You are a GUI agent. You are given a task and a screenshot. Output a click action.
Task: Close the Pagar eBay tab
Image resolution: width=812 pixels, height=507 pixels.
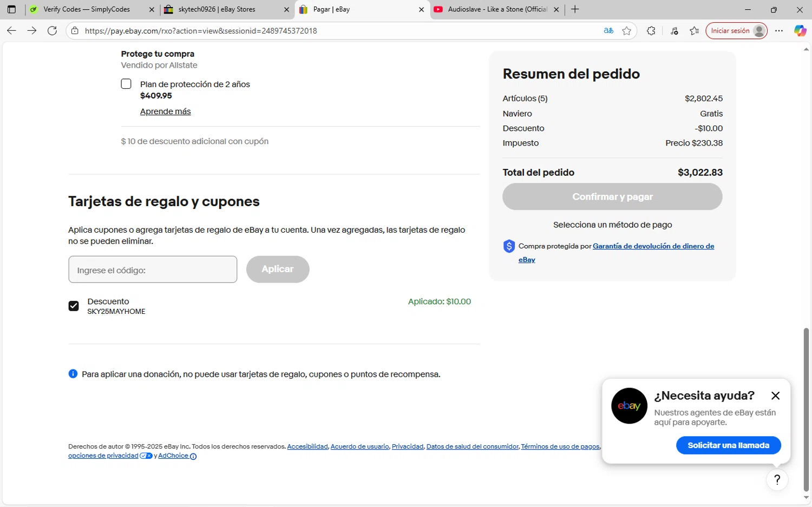tap(422, 10)
